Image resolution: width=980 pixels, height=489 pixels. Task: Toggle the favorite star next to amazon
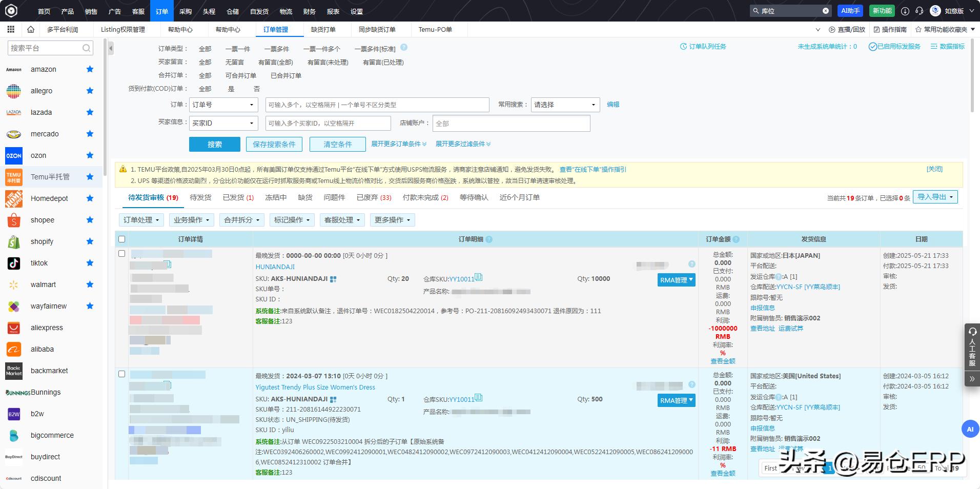pos(90,69)
